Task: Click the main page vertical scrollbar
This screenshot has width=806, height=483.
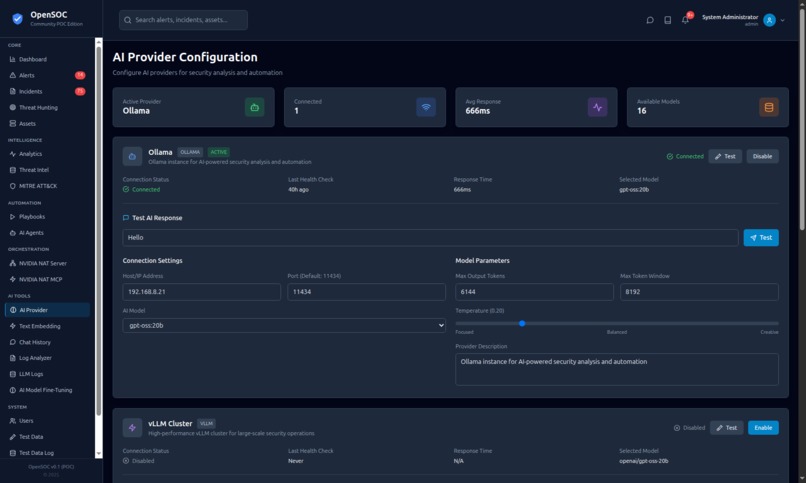Action: [x=802, y=119]
